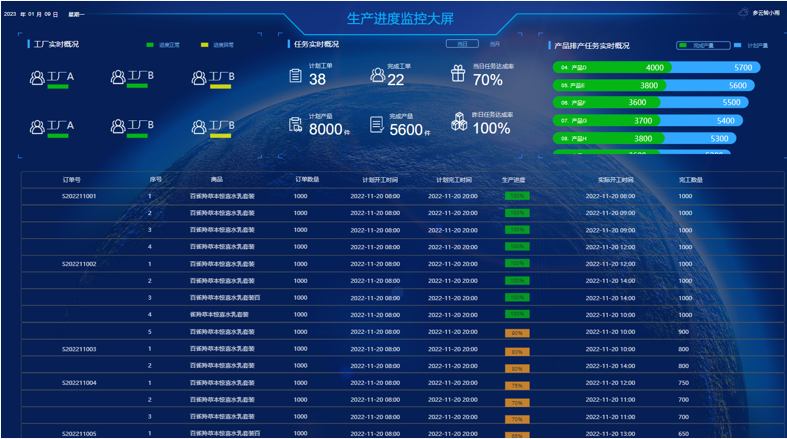Click the 计划工单 clipboard icon
This screenshot has height=439, width=787.
[295, 75]
